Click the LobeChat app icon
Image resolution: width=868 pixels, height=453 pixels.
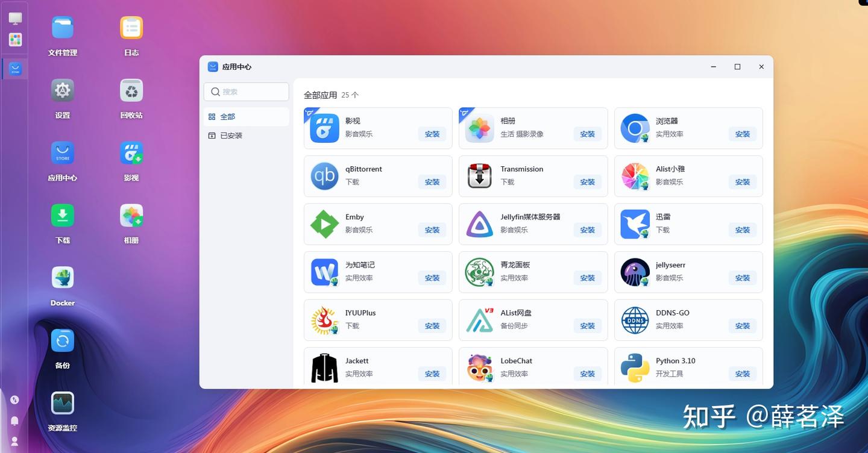point(479,366)
